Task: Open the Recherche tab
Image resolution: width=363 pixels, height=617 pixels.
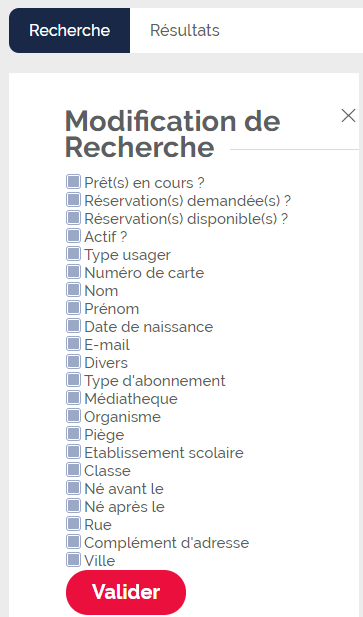Action: point(69,30)
